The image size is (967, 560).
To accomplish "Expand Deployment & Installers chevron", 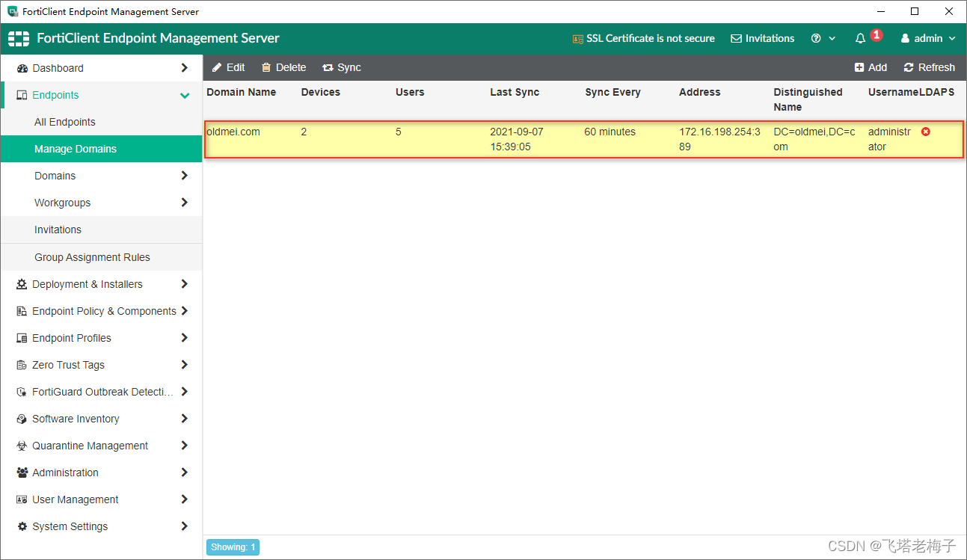I will click(184, 284).
